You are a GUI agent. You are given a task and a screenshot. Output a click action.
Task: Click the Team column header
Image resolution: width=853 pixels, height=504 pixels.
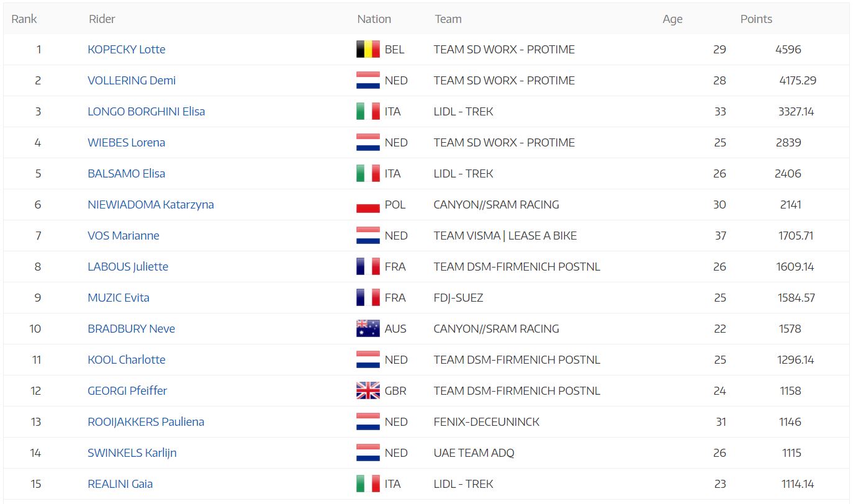(448, 19)
